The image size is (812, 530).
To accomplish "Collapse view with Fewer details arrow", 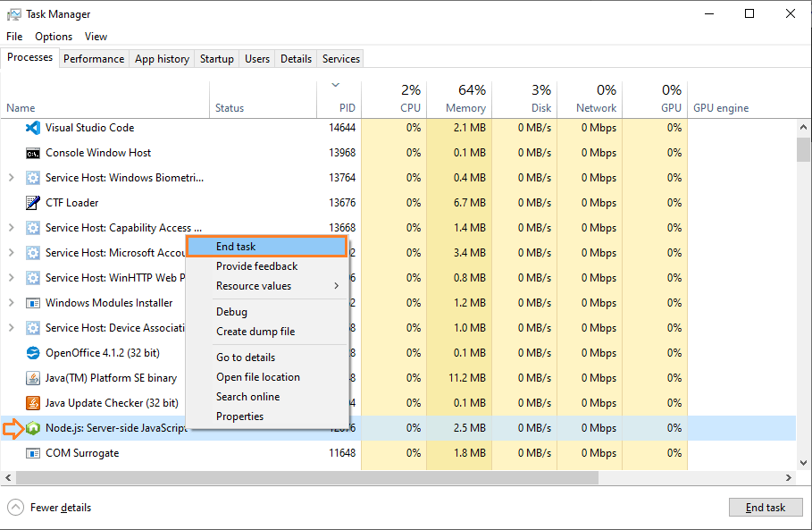I will click(x=15, y=507).
